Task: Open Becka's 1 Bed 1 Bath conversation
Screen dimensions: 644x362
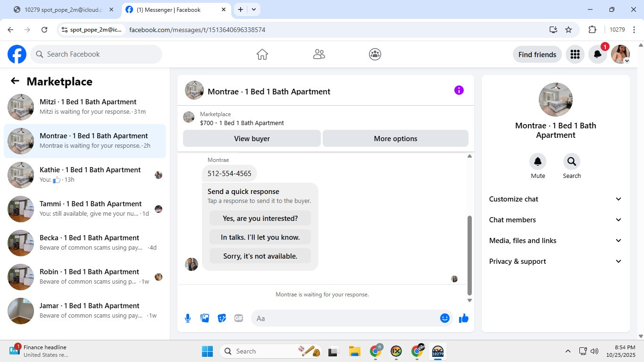Action: pos(85,243)
